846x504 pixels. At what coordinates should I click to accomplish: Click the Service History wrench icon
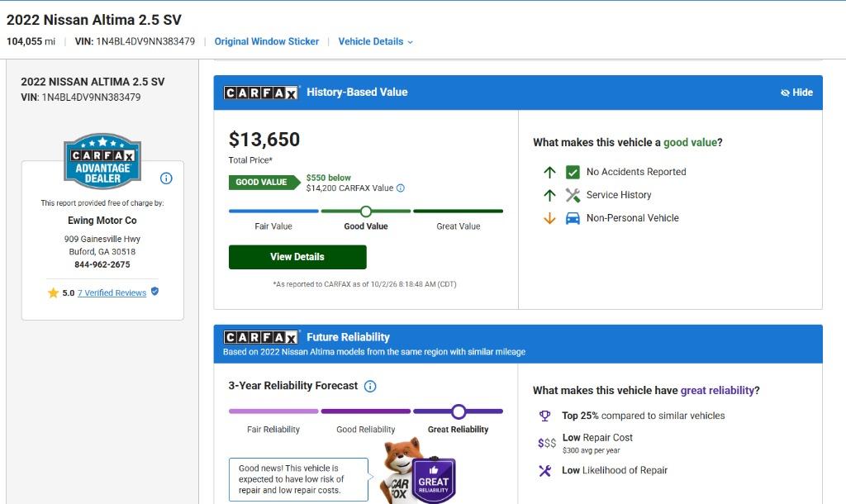(573, 195)
